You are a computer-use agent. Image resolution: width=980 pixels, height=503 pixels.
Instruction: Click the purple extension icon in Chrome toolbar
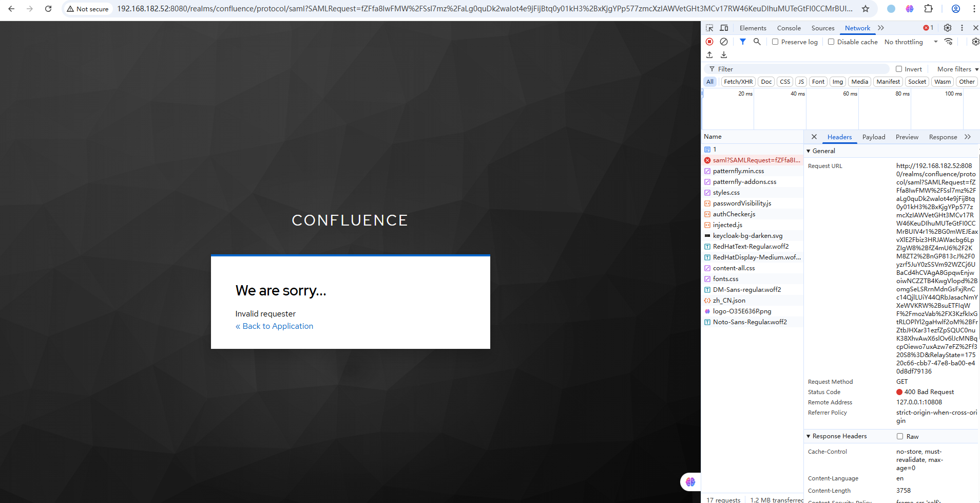pos(910,9)
